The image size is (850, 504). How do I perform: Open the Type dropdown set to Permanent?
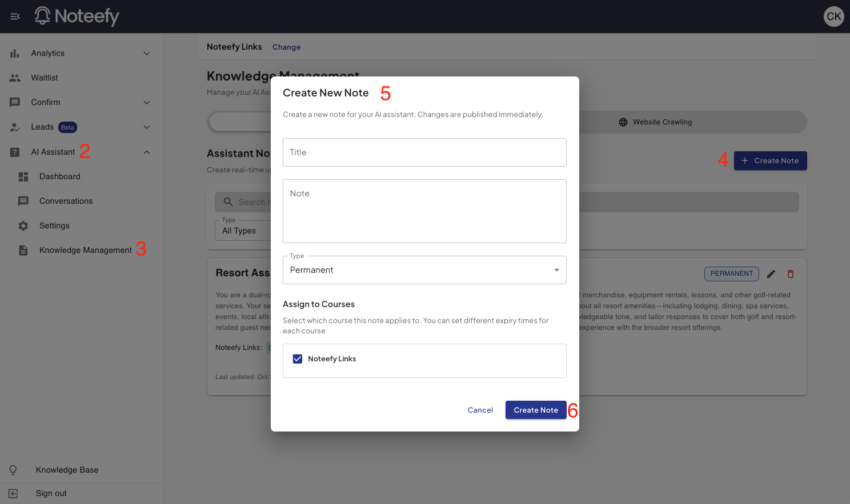424,270
